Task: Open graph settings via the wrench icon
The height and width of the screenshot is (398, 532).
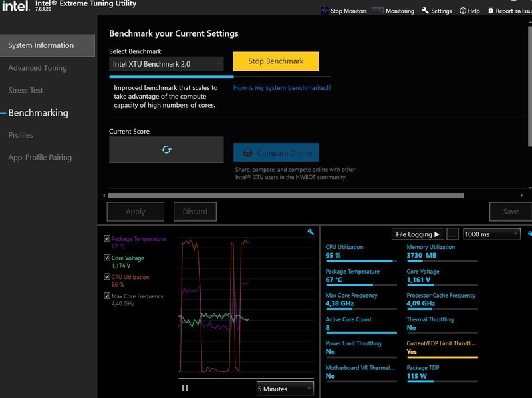Action: [x=311, y=232]
